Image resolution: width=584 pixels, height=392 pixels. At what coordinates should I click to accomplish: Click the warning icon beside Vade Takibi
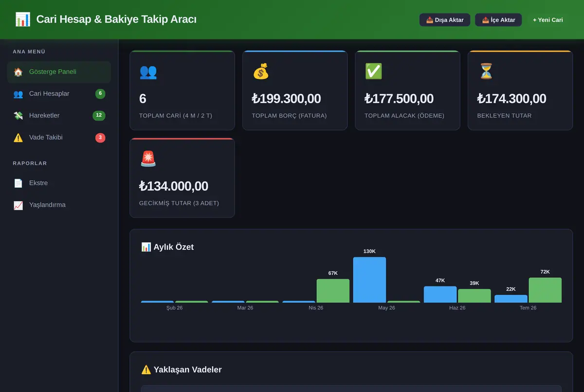pyautogui.click(x=18, y=138)
